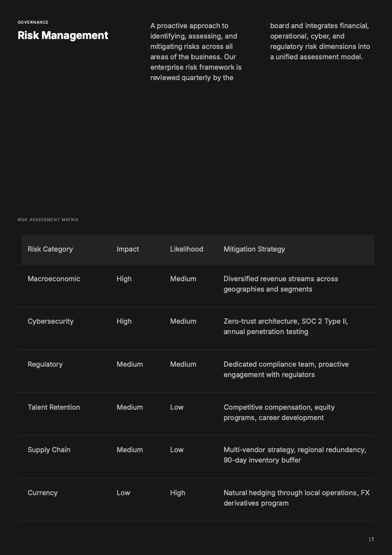
Task: Click the Regulatory row label
Action: 45,364
